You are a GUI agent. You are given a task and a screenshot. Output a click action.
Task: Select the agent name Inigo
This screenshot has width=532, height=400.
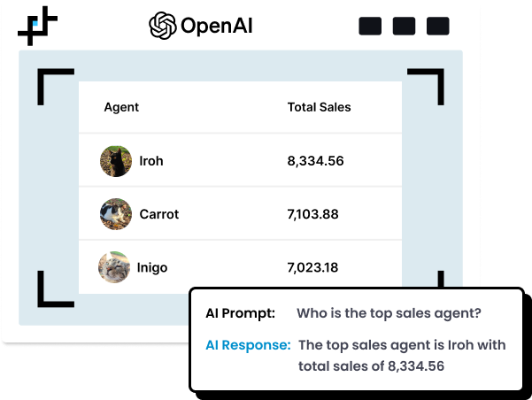[152, 267]
